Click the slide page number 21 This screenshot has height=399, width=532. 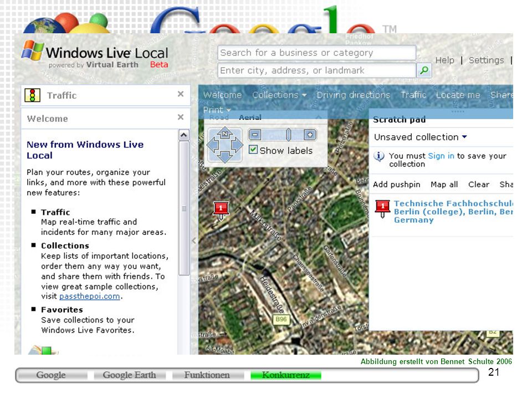(494, 372)
